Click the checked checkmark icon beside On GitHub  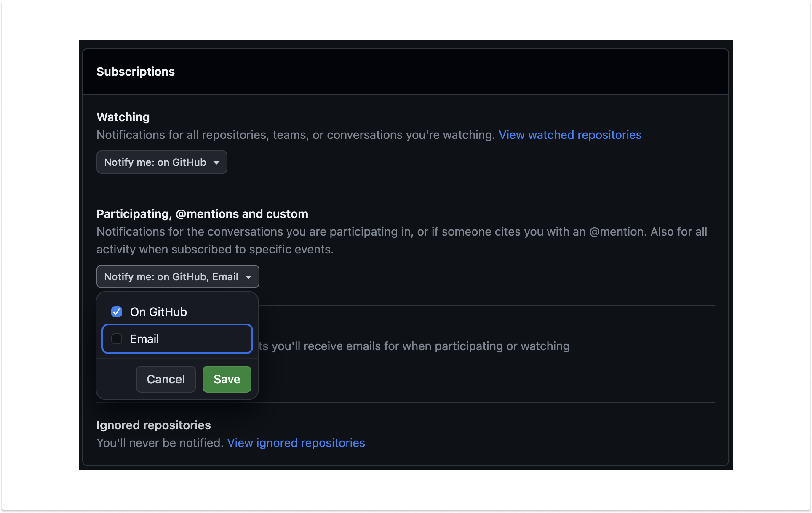tap(117, 312)
